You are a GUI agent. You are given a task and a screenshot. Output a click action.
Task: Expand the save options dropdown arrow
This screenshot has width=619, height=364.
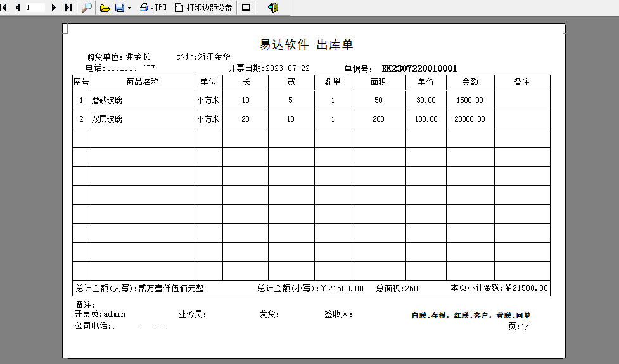pyautogui.click(x=129, y=8)
